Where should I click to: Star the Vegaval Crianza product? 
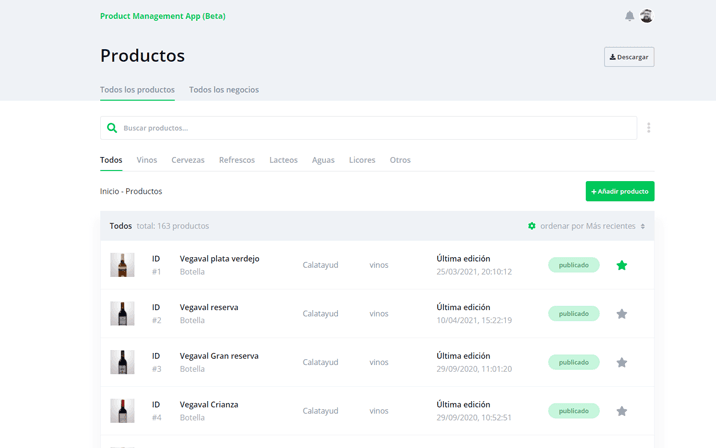(621, 411)
